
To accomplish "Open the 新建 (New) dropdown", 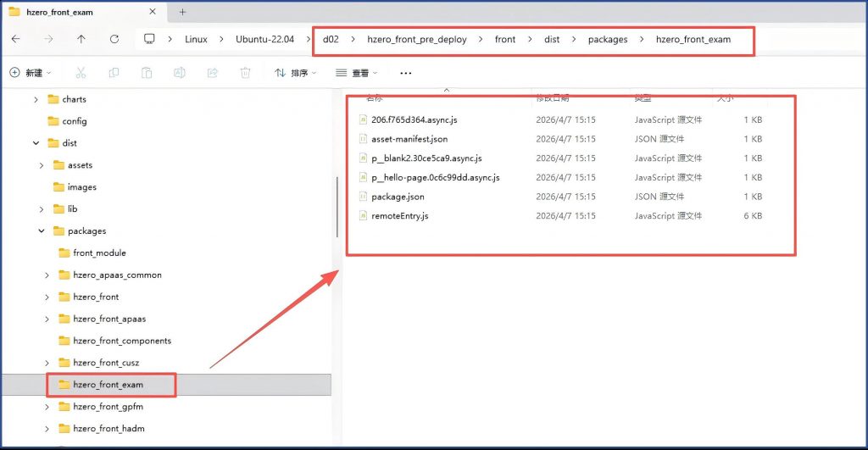I will [x=31, y=73].
